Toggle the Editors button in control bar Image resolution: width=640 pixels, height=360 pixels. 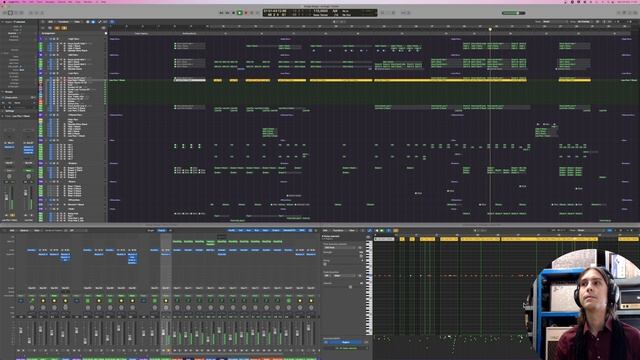pyautogui.click(x=42, y=13)
